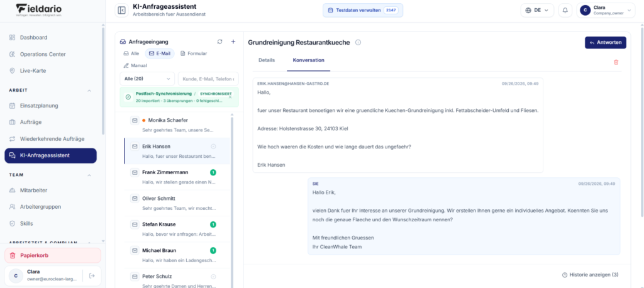This screenshot has width=644, height=288.
Task: Open Stefan Krause inquiry
Action: (177, 229)
